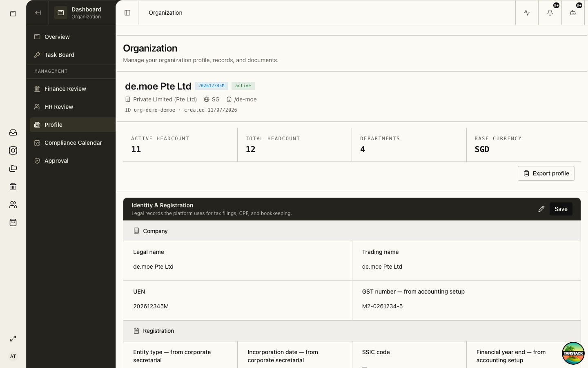
Task: Open the Instagram icon in the rail
Action: pos(13,150)
